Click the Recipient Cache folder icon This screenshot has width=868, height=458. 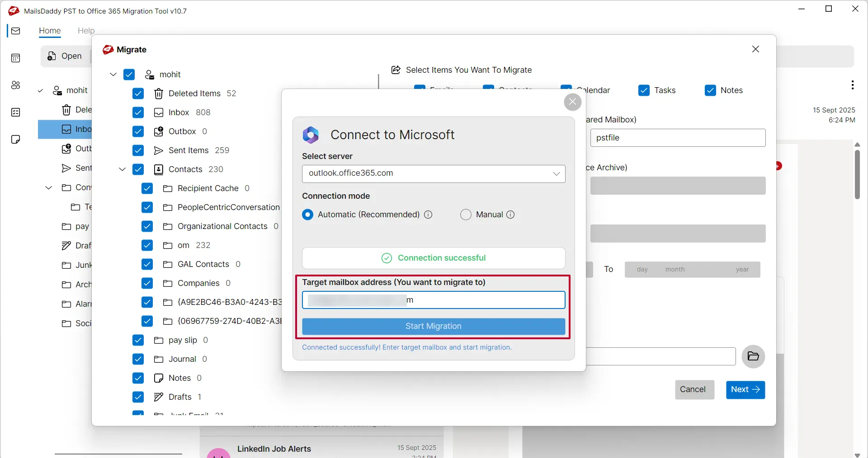[x=168, y=188]
